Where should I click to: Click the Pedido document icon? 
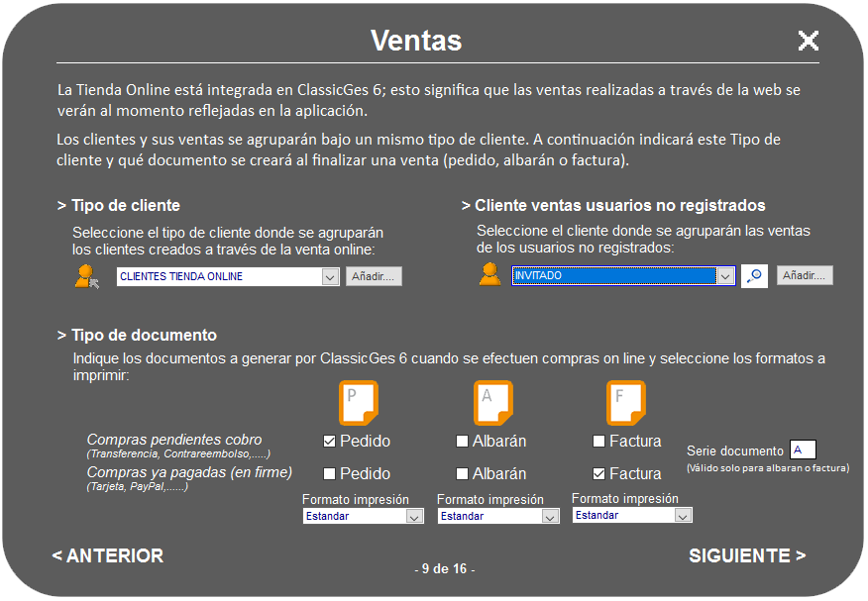pyautogui.click(x=359, y=403)
